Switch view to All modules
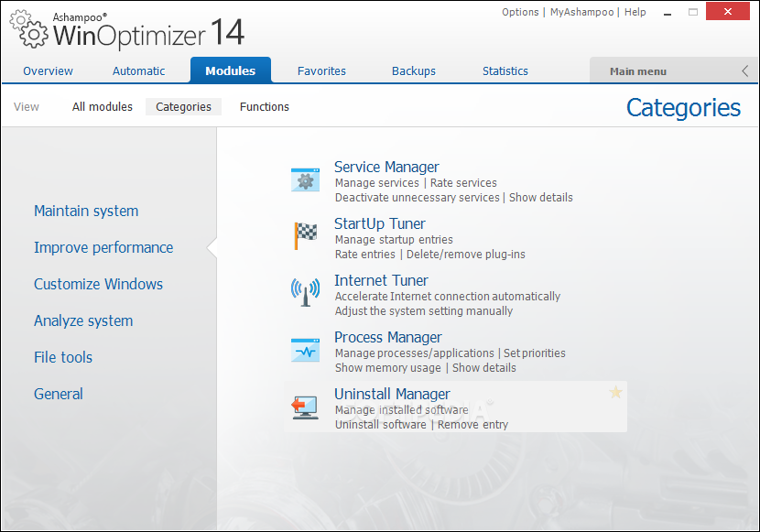The height and width of the screenshot is (532, 760). [x=103, y=106]
